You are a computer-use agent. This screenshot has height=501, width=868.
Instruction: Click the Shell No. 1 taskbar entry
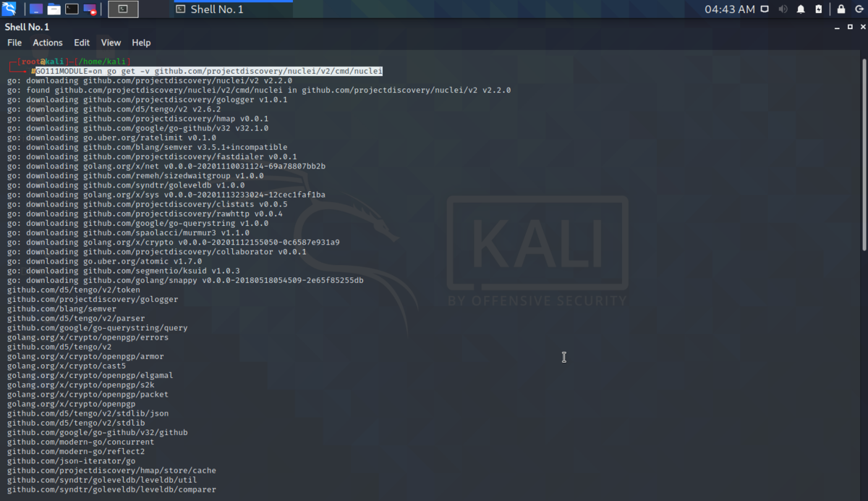click(x=232, y=9)
